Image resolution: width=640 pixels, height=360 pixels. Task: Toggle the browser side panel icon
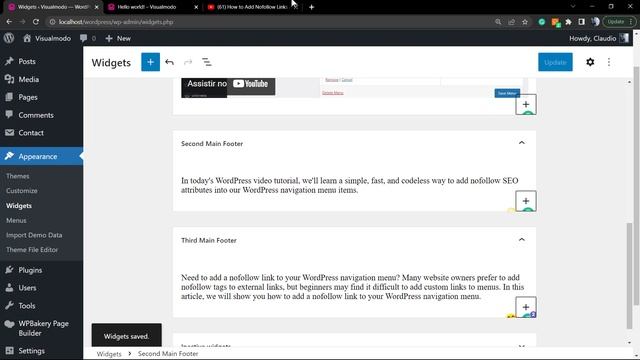[x=581, y=22]
